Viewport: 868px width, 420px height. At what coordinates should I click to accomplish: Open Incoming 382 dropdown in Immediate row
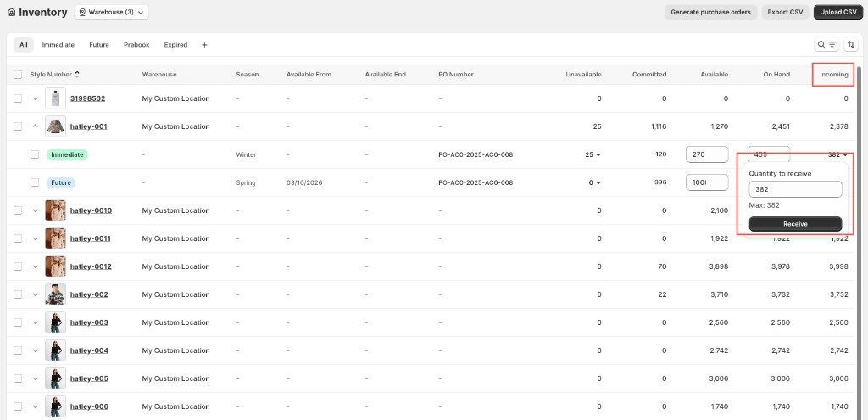837,154
